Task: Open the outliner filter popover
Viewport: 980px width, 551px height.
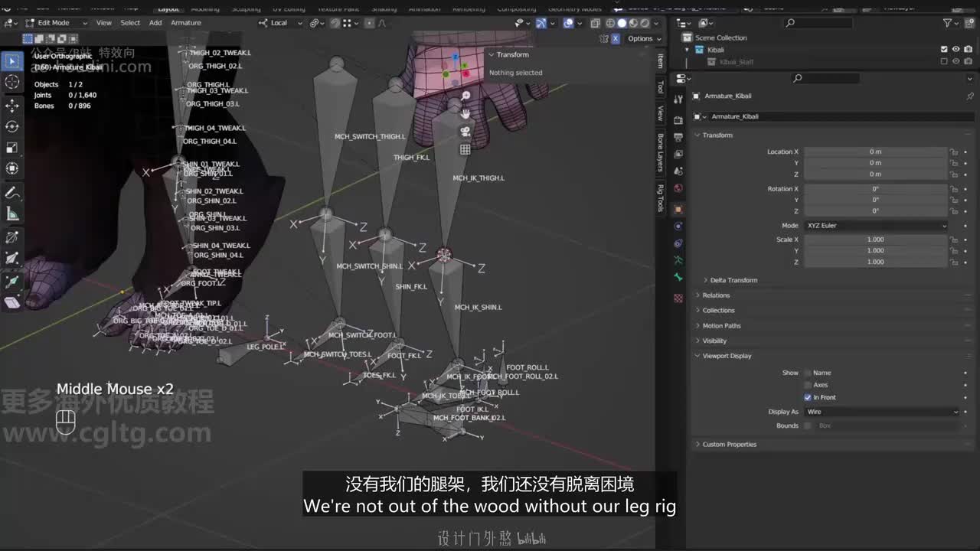Action: point(950,23)
